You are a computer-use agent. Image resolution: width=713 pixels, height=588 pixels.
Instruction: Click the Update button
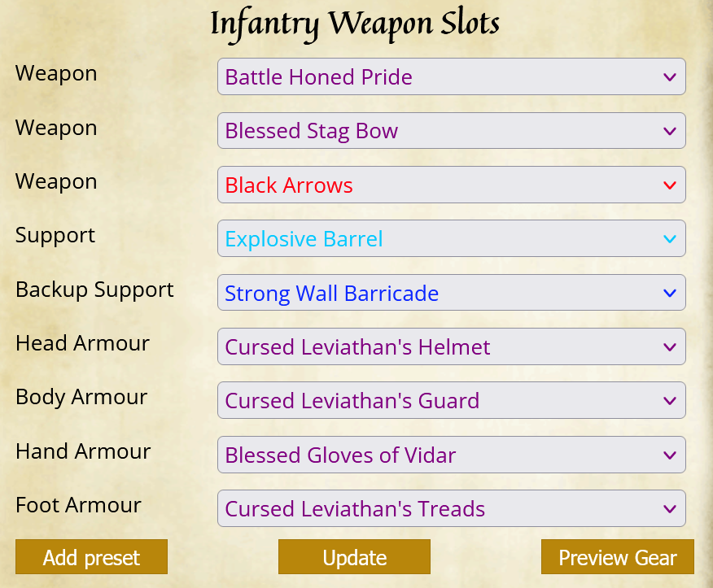tap(354, 556)
